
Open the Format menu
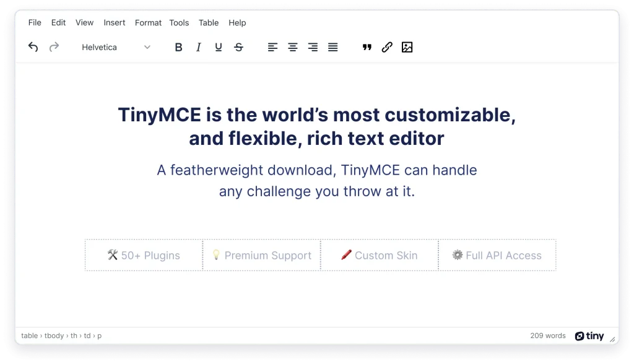(148, 22)
